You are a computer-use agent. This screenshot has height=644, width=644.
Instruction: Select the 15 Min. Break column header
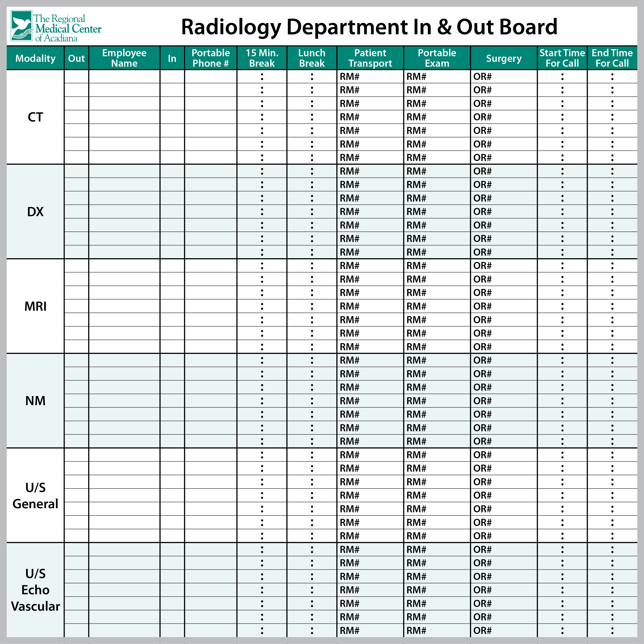262,58
